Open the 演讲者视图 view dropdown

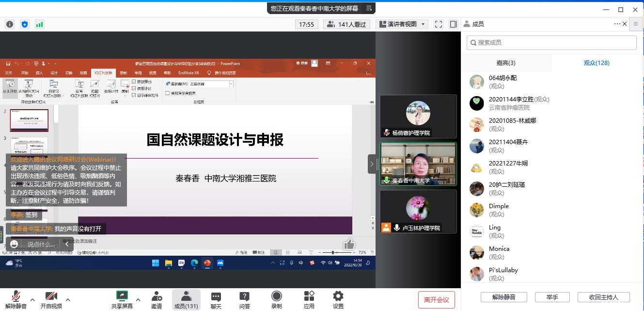[x=402, y=24]
